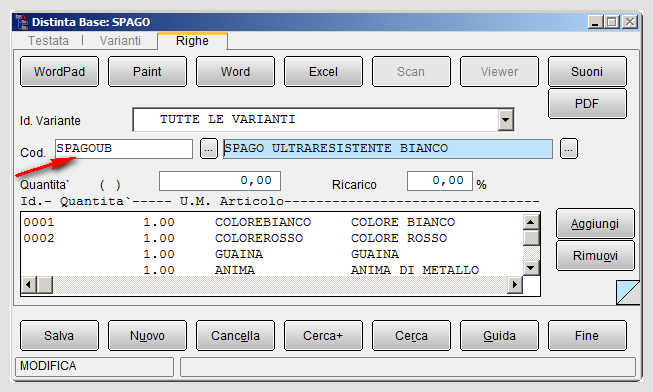Click the Cancella button
Image resolution: width=653 pixels, height=392 pixels.
(235, 335)
